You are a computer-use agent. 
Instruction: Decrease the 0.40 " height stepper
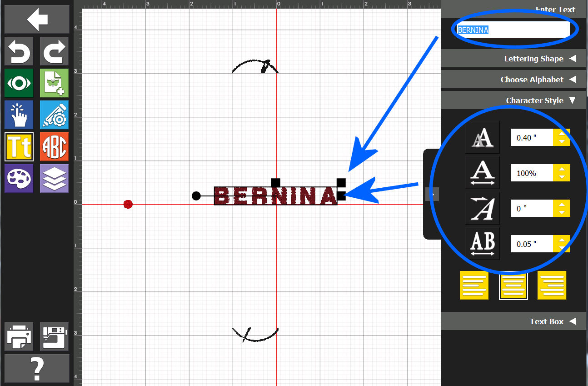562,141
